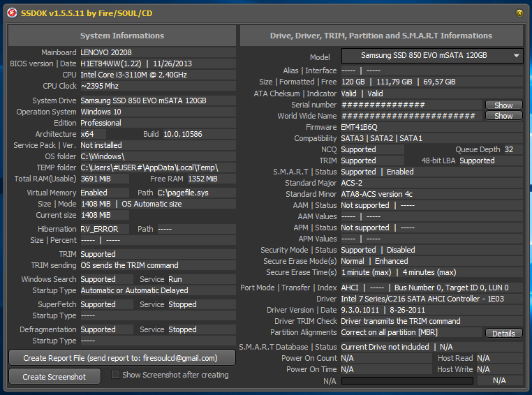
Task: Close SSDOK with the yellow X button
Action: tap(519, 13)
